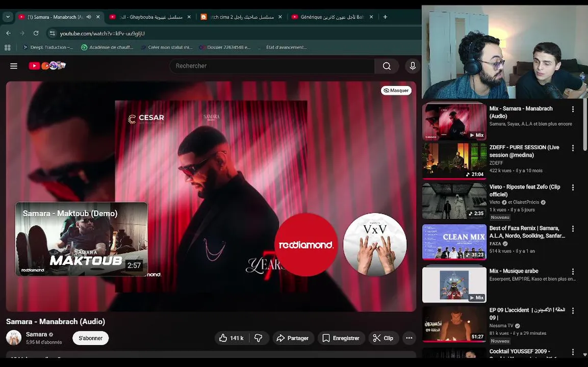Viewport: 588px width, 367px height.
Task: Click the VxV hands circle card
Action: (x=375, y=245)
